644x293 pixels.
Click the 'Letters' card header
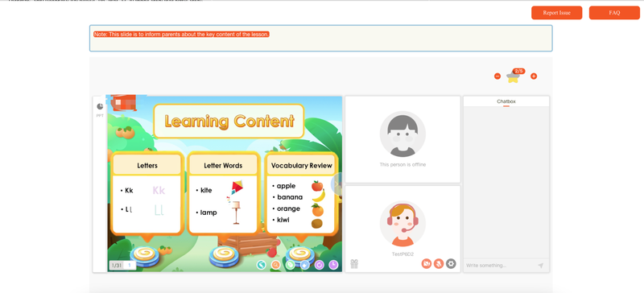coord(147,165)
